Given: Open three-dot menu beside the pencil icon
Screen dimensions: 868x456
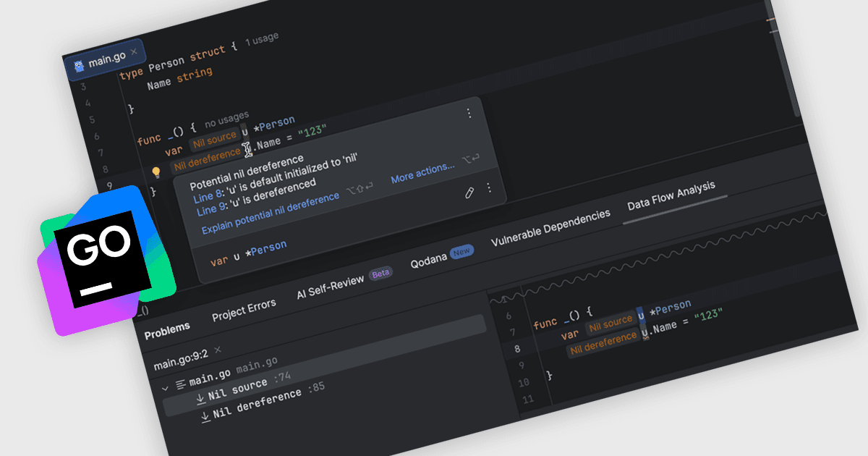Looking at the screenshot, I should 489,188.
